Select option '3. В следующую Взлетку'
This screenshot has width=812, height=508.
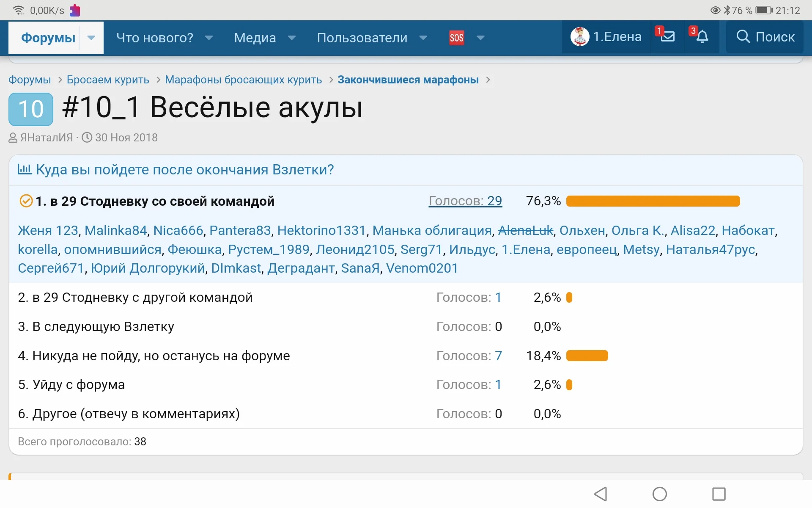[96, 326]
